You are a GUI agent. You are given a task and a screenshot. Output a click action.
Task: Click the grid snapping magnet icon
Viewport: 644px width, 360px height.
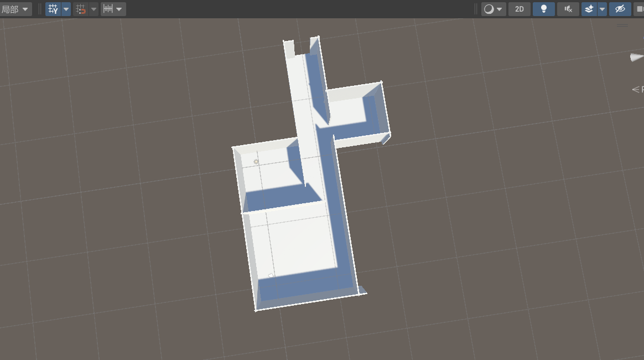[81, 9]
